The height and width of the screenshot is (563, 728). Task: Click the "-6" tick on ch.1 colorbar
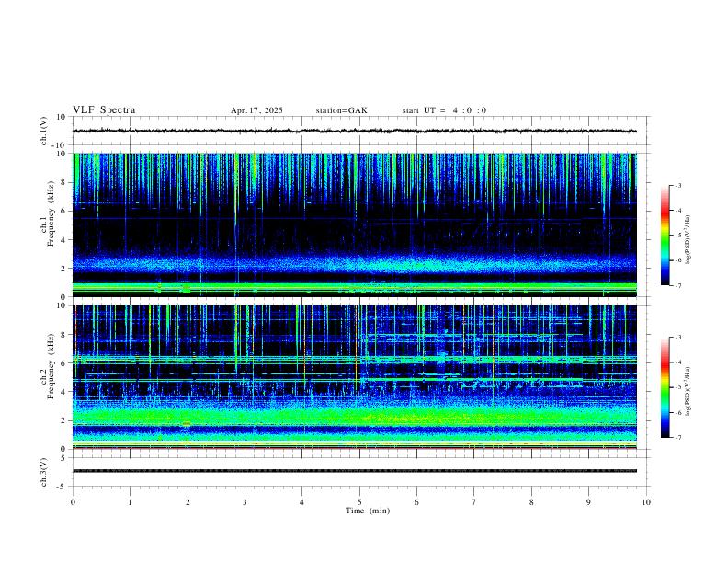point(678,260)
